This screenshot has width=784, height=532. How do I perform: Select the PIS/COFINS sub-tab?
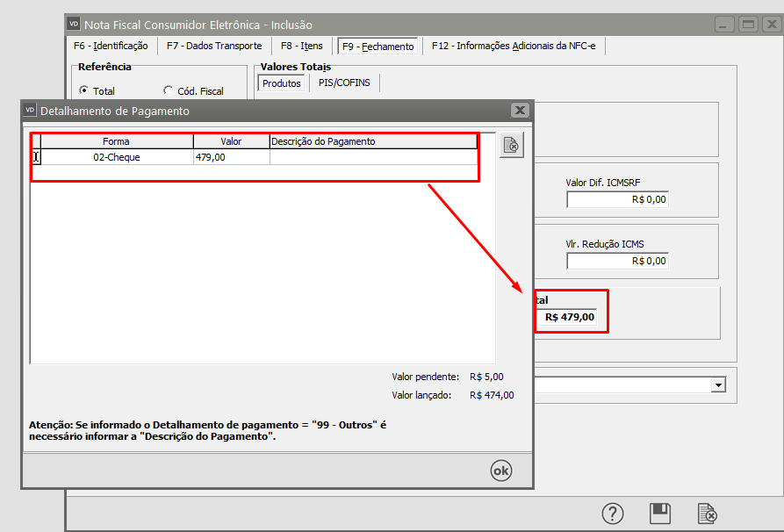[344, 83]
